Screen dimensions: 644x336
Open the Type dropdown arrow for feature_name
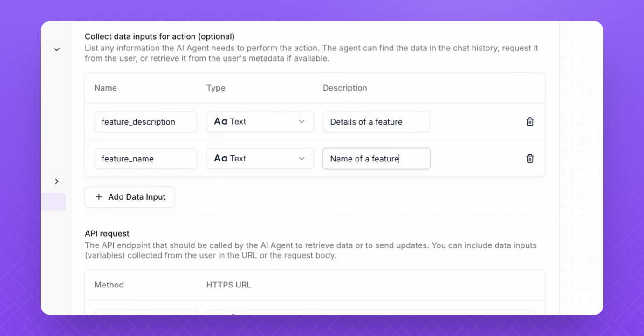tap(301, 159)
